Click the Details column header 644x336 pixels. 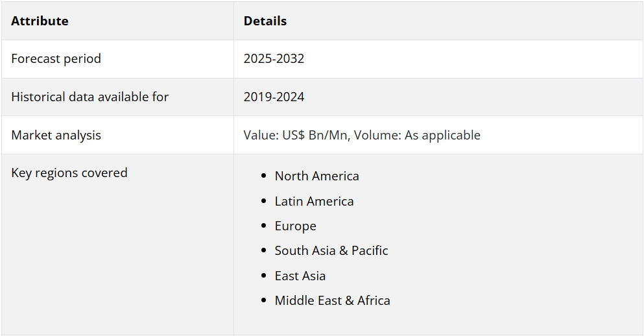(265, 21)
